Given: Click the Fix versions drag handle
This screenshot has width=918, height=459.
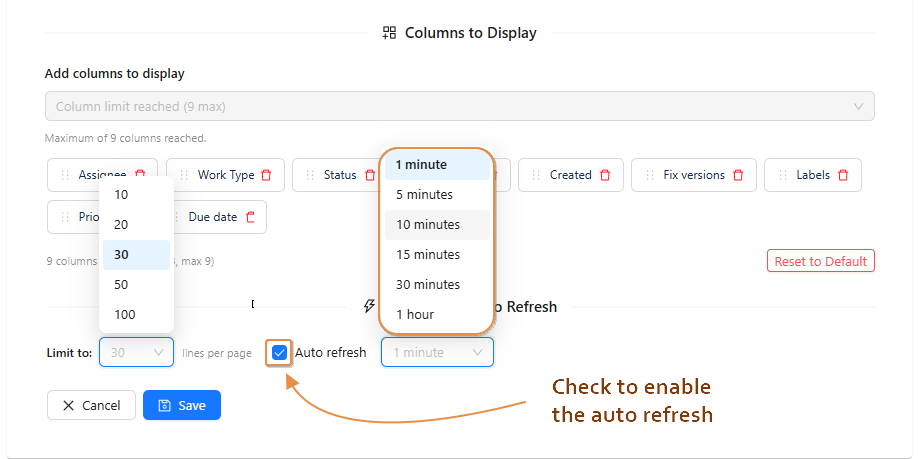Looking at the screenshot, I should click(650, 175).
